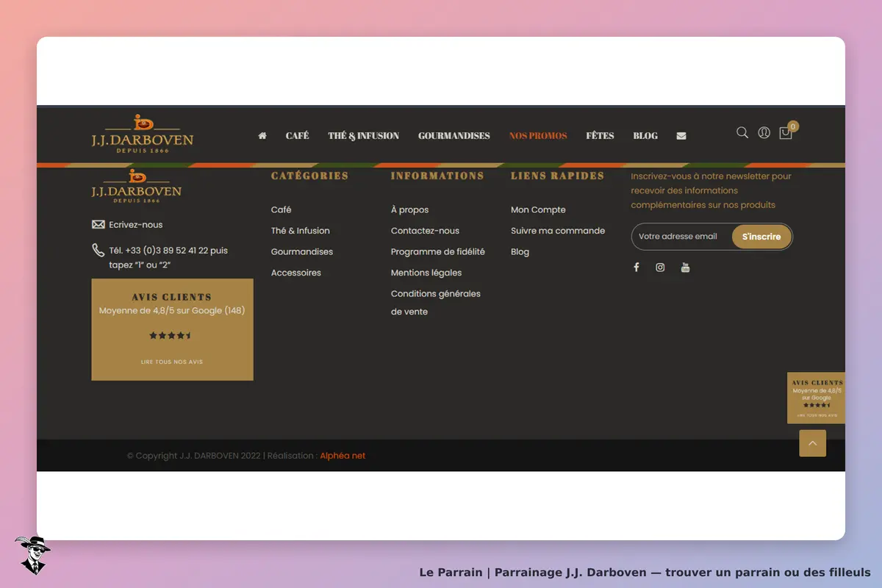Click the phone number text Tél. +33
The width and height of the screenshot is (882, 588).
168,257
